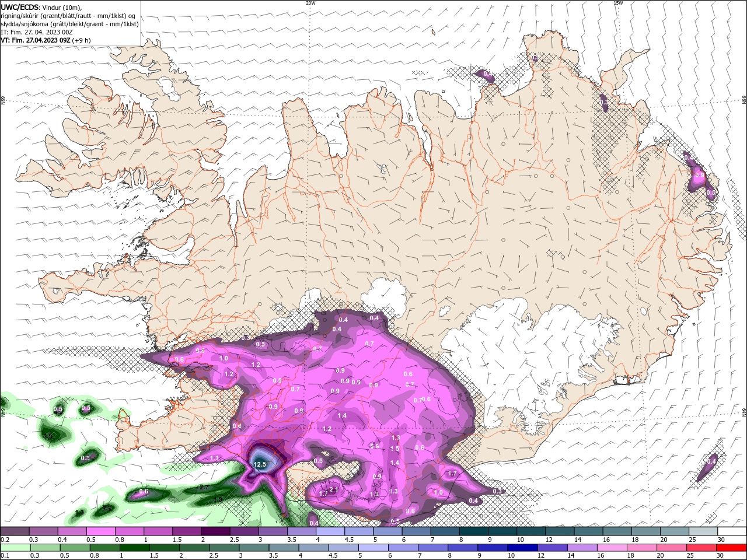
Task: Select bottom-row violet swatch from 14 to 16
Action: tap(582, 548)
